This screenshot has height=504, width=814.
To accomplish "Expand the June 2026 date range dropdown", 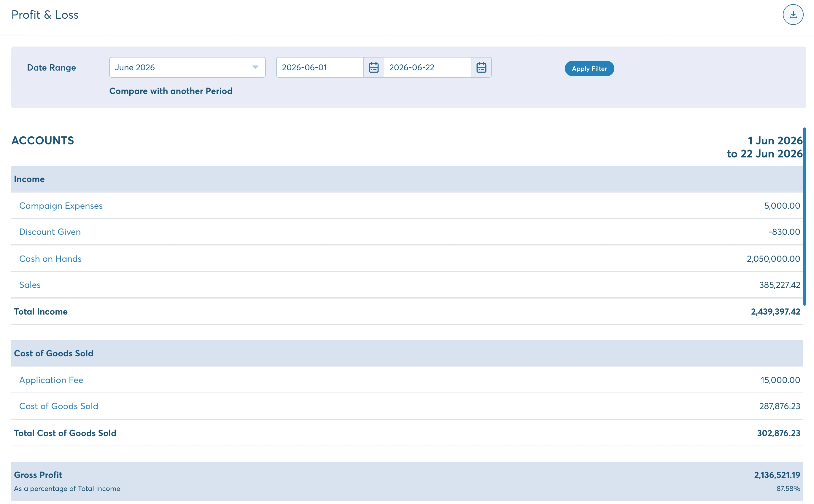I will (x=187, y=67).
